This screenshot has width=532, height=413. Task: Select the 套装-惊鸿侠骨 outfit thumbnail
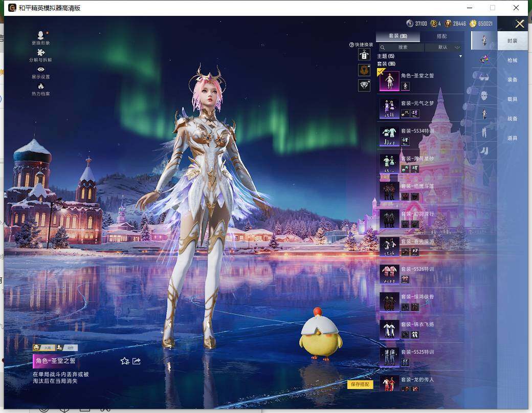click(x=389, y=302)
